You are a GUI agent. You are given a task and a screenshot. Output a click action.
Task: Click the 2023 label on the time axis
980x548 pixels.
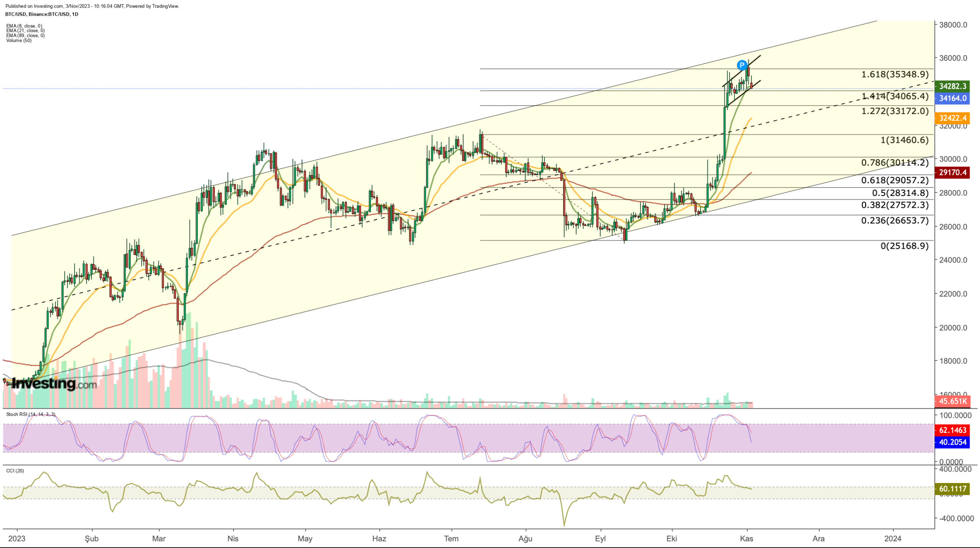[17, 539]
